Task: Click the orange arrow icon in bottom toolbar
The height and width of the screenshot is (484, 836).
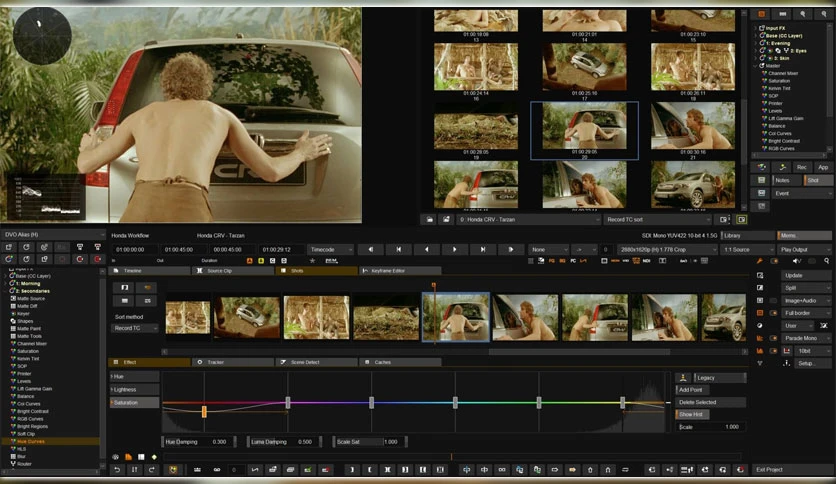Action: click(x=572, y=470)
